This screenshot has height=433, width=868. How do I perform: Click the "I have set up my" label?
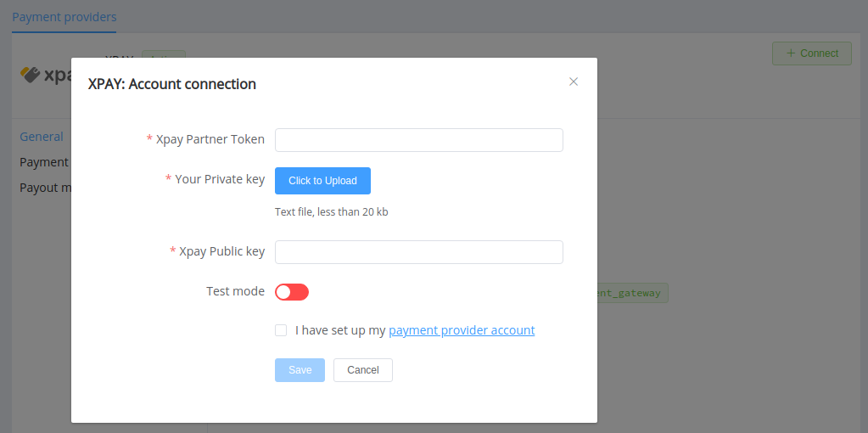(x=340, y=330)
